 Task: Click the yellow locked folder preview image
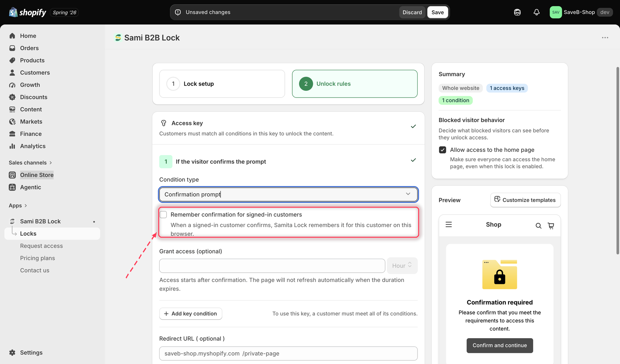tap(500, 274)
